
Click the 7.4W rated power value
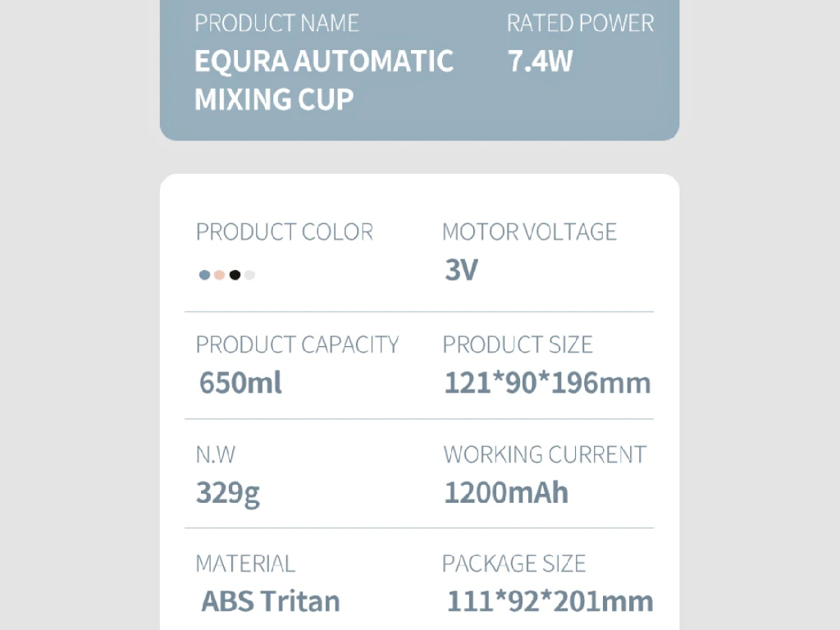tap(540, 62)
